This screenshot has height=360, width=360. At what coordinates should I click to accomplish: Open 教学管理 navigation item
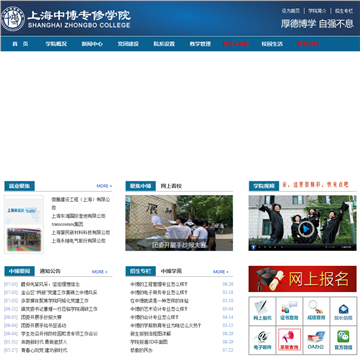click(200, 44)
